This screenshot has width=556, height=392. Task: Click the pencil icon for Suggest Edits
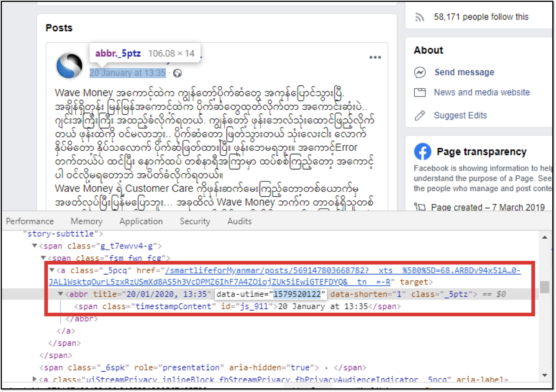[420, 116]
